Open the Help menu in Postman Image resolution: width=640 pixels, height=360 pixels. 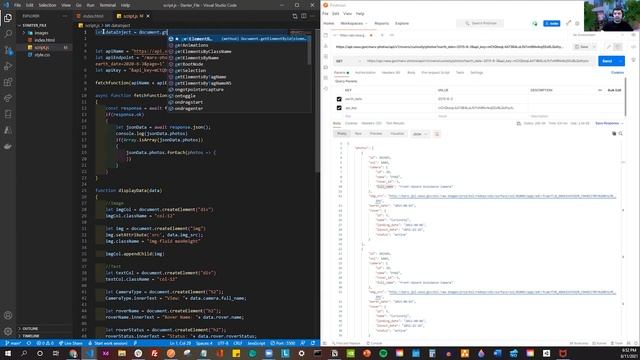pos(360,13)
